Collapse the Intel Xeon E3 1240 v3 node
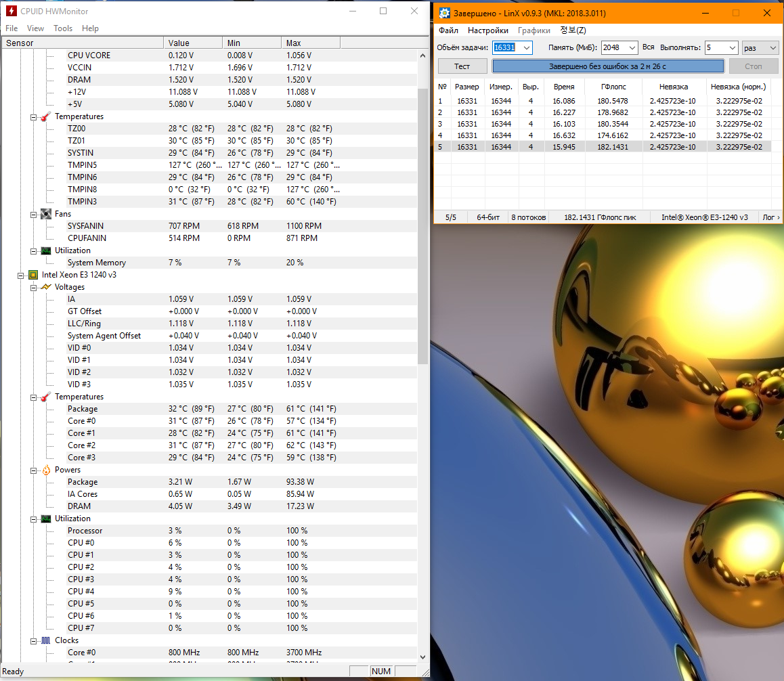 pos(20,275)
